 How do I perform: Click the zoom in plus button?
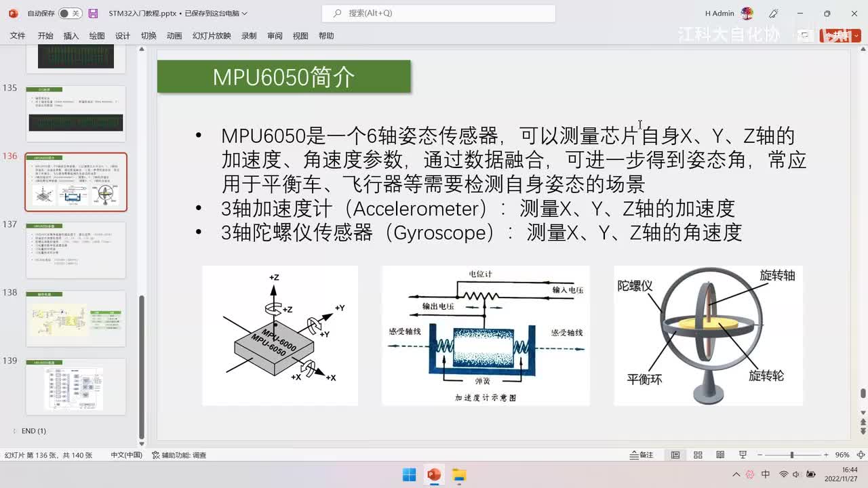(826, 455)
